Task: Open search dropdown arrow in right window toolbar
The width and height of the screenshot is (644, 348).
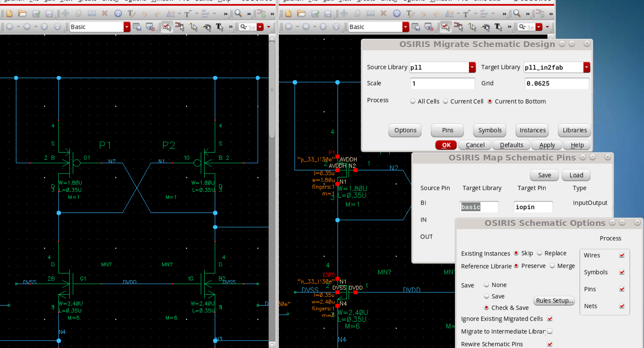Action: (539, 27)
